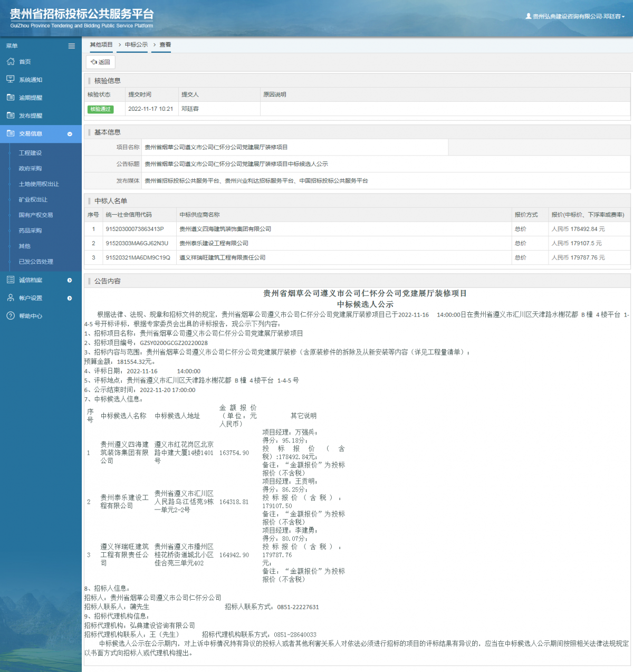
Task: Click candidate amount 163754.90
Action: [x=234, y=453]
